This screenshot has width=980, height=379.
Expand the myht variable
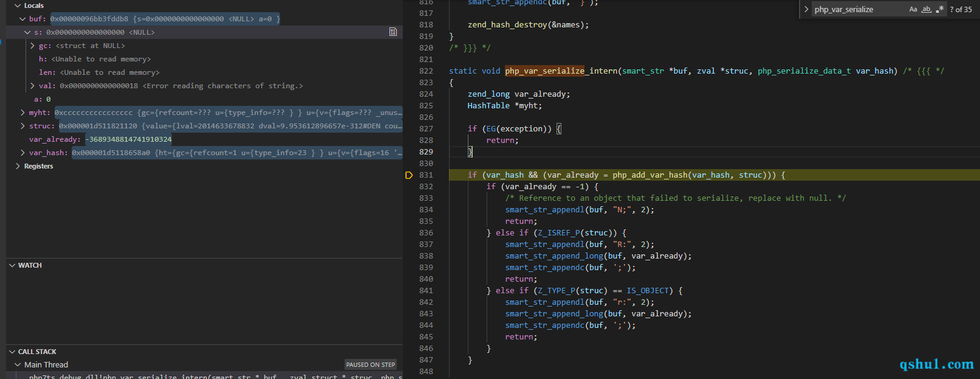tap(22, 113)
